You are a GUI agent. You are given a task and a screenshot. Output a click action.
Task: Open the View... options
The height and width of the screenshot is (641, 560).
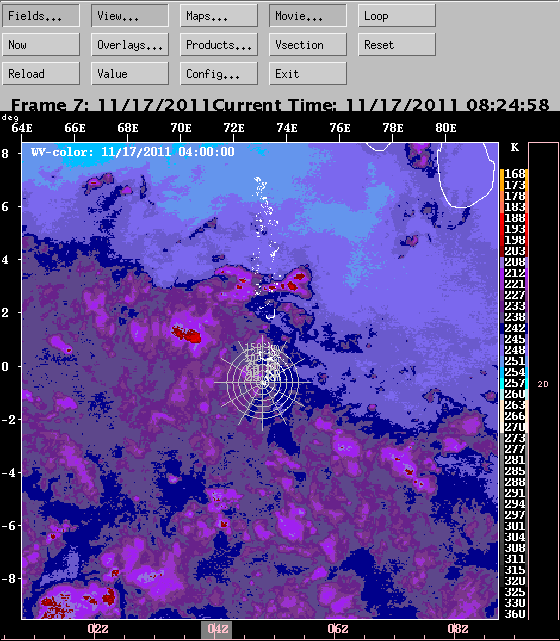click(x=130, y=16)
